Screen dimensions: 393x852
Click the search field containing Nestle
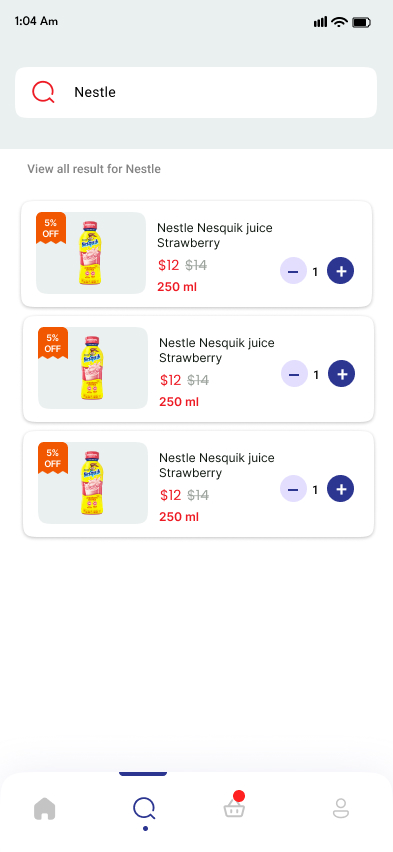[196, 92]
